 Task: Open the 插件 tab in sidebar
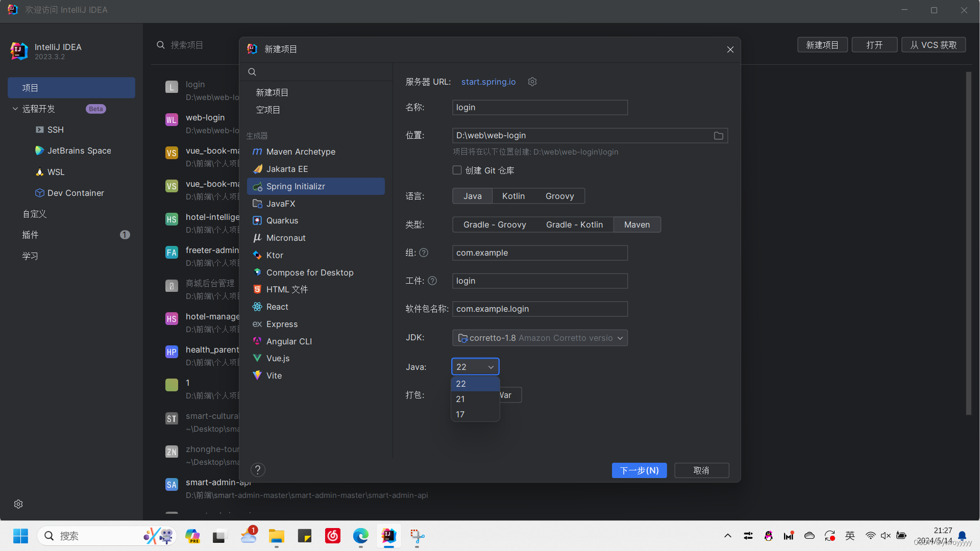click(30, 235)
